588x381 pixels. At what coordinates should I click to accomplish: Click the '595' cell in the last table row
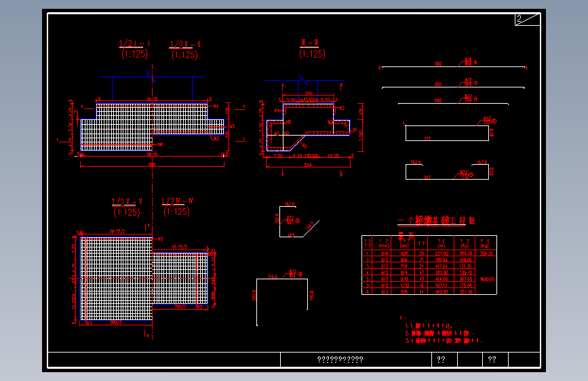(404, 292)
